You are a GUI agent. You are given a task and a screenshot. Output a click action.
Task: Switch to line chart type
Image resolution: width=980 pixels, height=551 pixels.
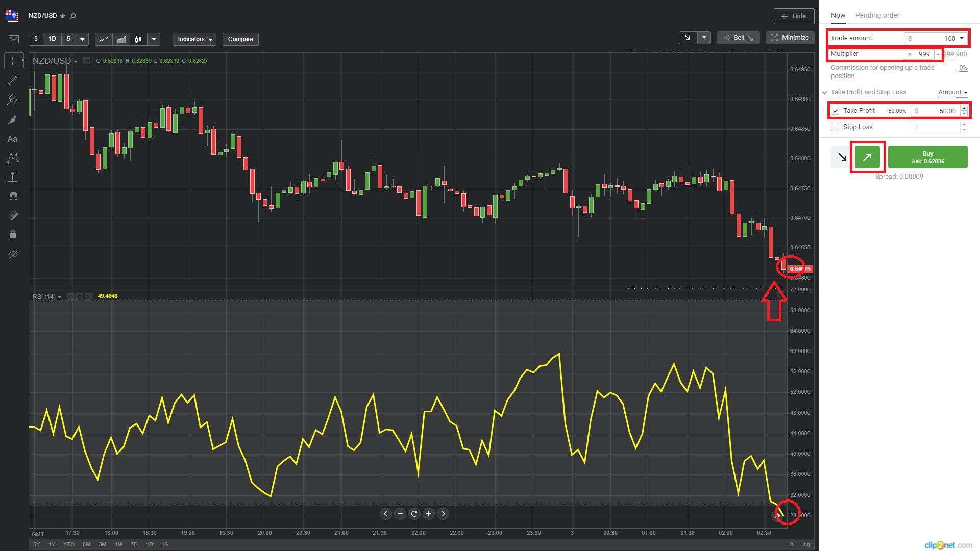(104, 39)
